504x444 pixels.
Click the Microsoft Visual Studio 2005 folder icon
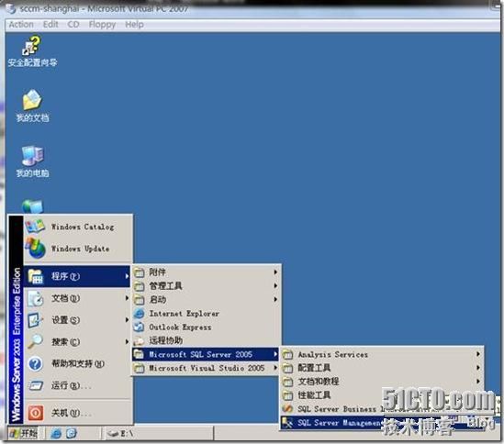(139, 368)
